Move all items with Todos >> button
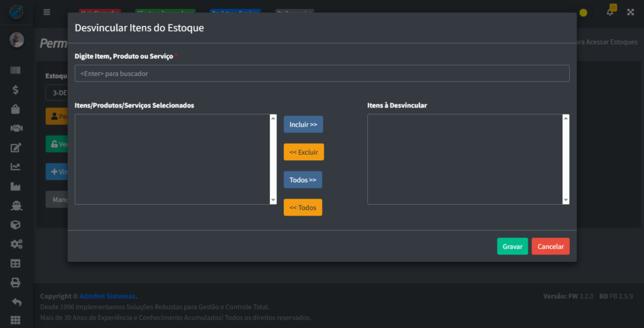Image resolution: width=644 pixels, height=328 pixels. tap(303, 180)
